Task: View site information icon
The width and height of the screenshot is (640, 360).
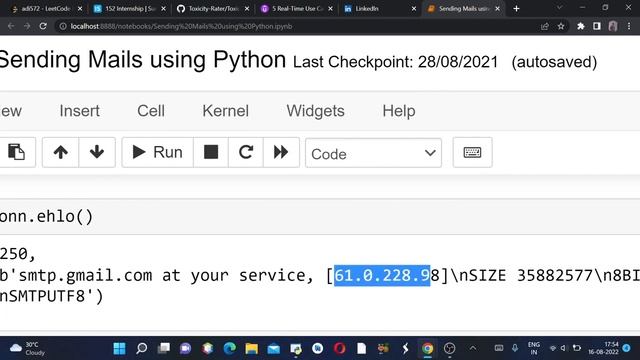Action: (63, 26)
